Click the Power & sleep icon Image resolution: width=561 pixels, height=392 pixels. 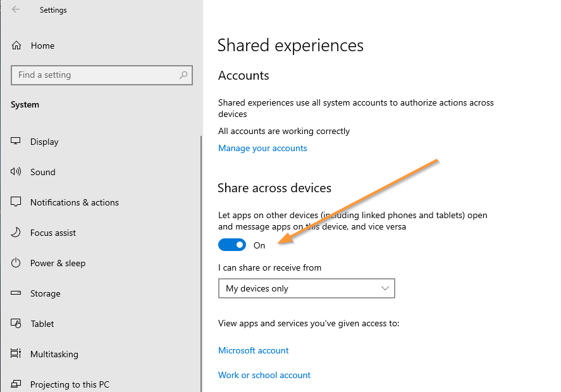(16, 263)
